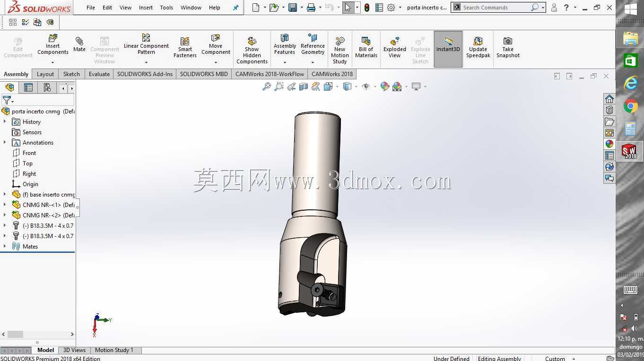Click the Search Commands field
Viewport: 644px width, 361px height.
click(x=496, y=8)
